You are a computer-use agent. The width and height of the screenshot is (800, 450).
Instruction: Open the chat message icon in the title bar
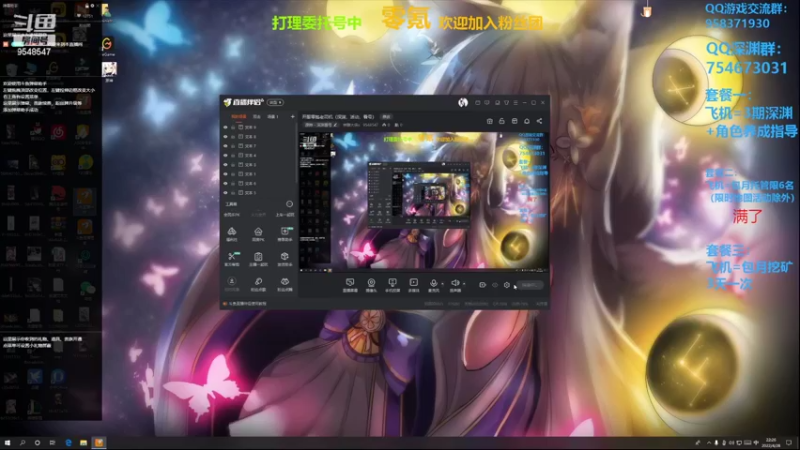[x=487, y=103]
